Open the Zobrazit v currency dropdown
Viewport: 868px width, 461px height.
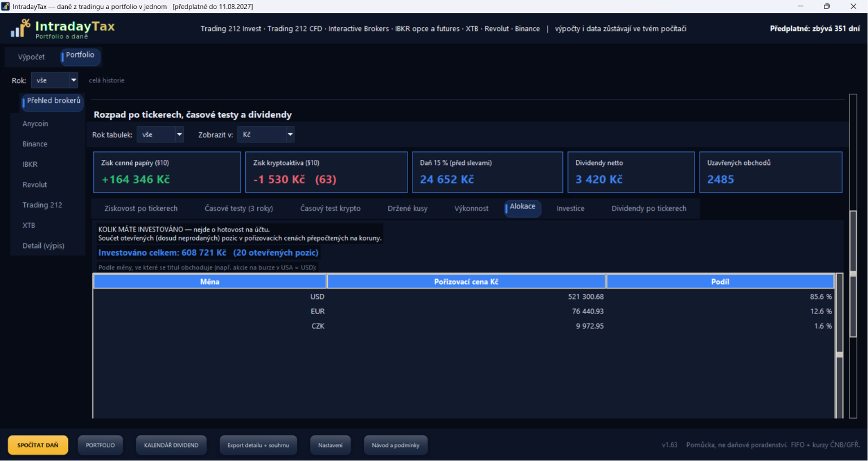coord(266,134)
